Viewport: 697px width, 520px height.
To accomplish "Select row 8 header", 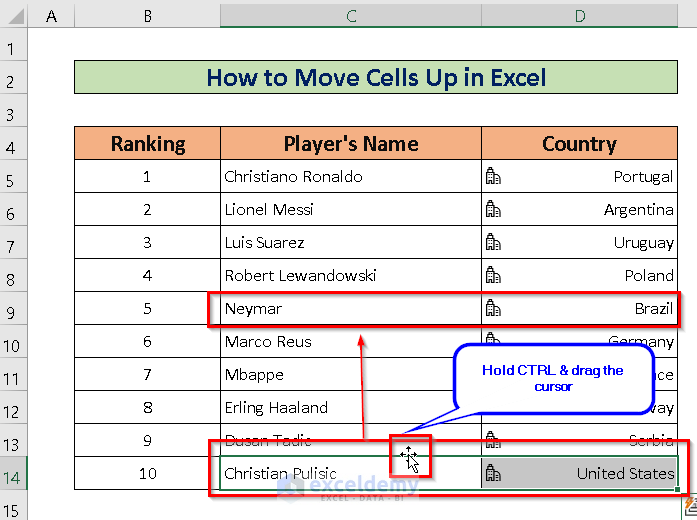I will coord(13,275).
